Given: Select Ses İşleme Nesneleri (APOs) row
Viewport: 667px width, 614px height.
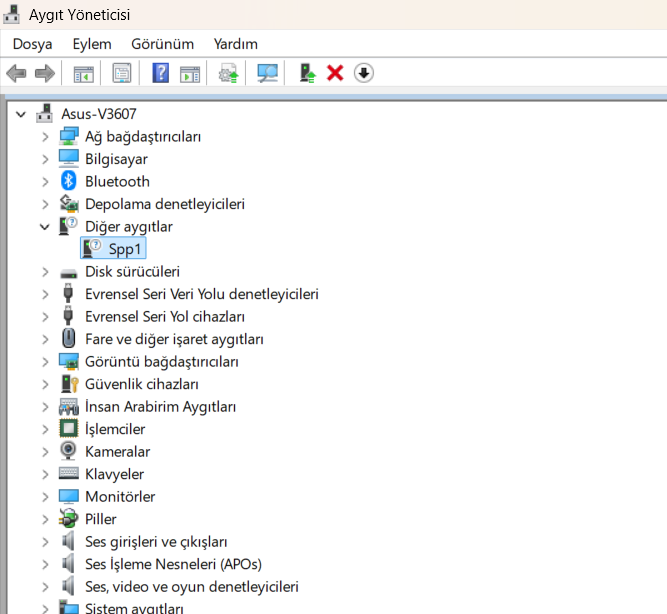Looking at the screenshot, I should [173, 565].
